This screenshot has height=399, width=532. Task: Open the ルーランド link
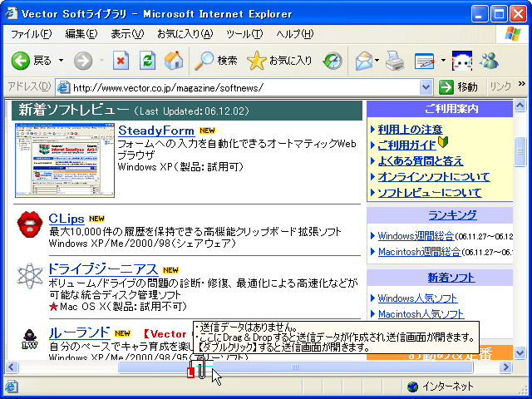click(x=80, y=332)
